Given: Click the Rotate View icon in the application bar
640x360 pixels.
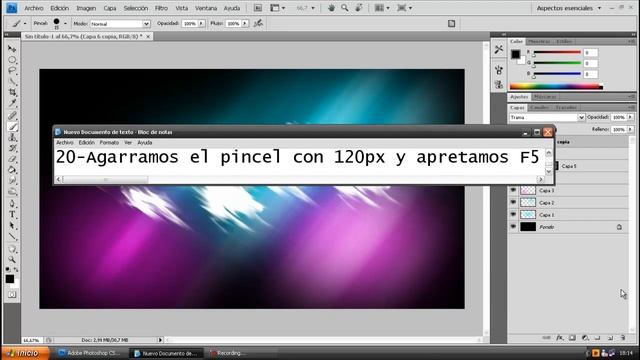Looking at the screenshot, I should (359, 8).
